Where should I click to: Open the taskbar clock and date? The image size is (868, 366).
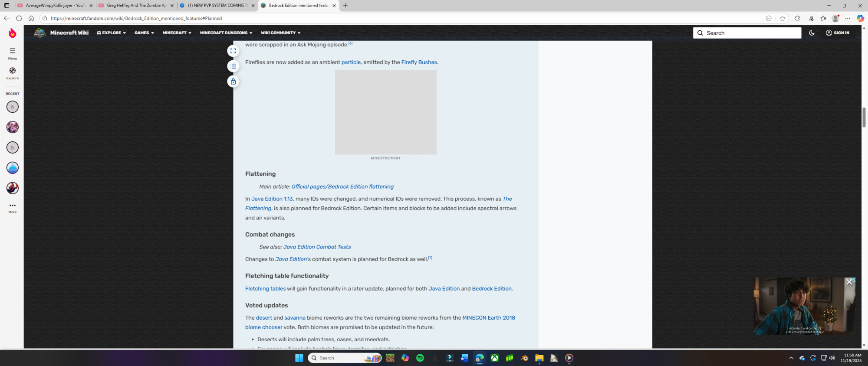click(851, 358)
